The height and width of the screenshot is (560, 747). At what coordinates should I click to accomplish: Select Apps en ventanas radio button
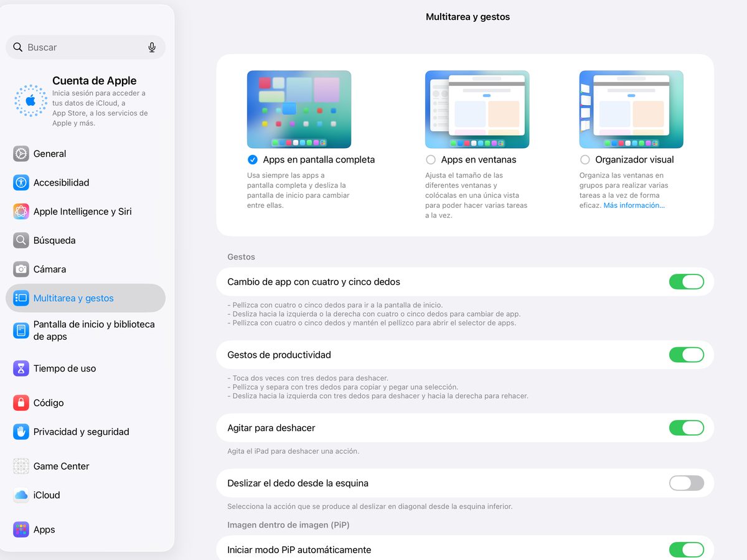pyautogui.click(x=430, y=160)
